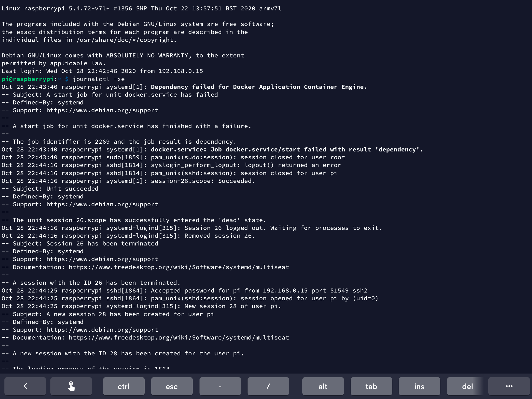Screen dimensions: 532x399
Task: Toggle the alt modifier key
Action: pos(323,386)
